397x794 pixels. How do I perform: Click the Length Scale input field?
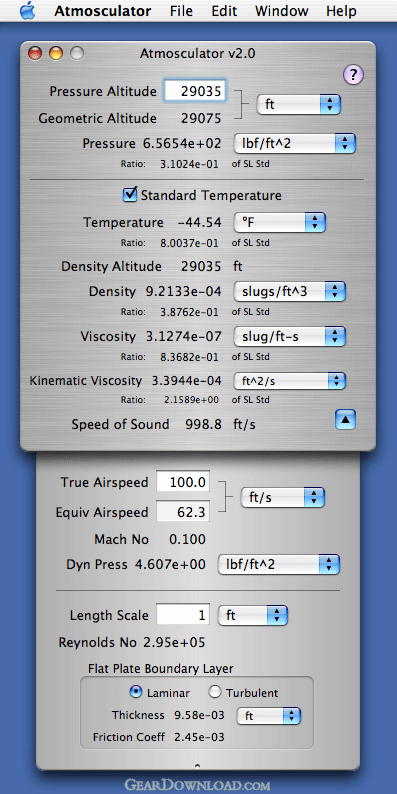click(183, 615)
